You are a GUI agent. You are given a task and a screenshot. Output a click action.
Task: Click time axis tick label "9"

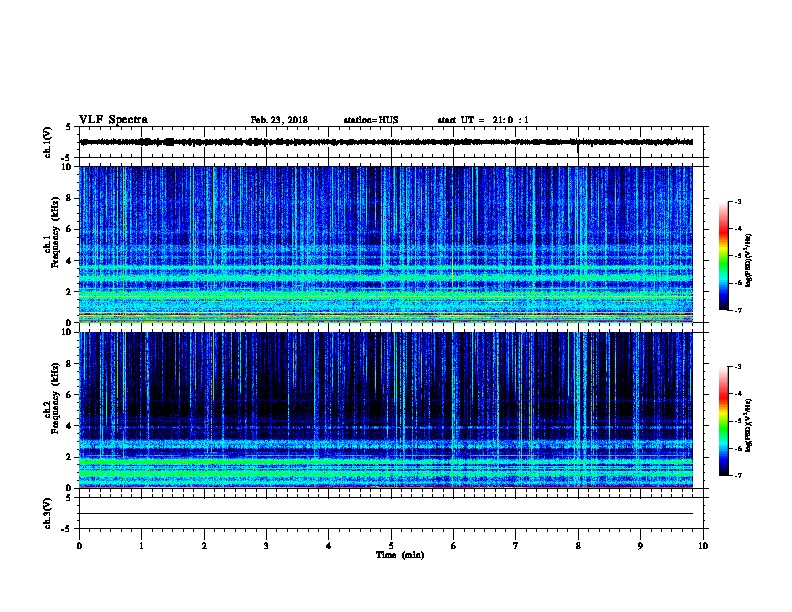pyautogui.click(x=640, y=546)
